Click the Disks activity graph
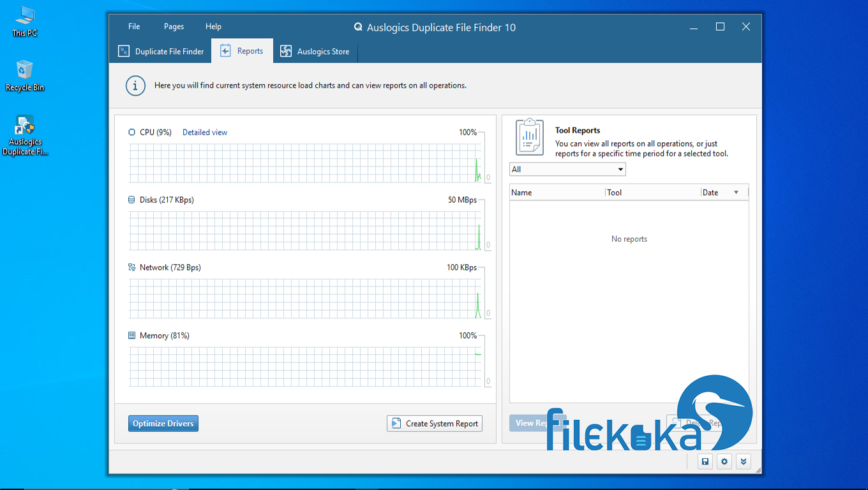Image resolution: width=868 pixels, height=490 pixels. (306, 231)
